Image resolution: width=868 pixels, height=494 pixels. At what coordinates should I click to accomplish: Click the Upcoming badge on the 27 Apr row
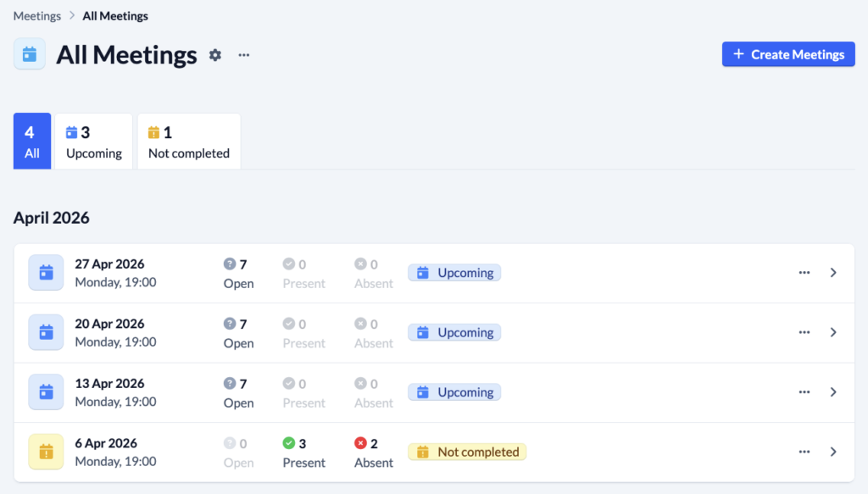[454, 272]
